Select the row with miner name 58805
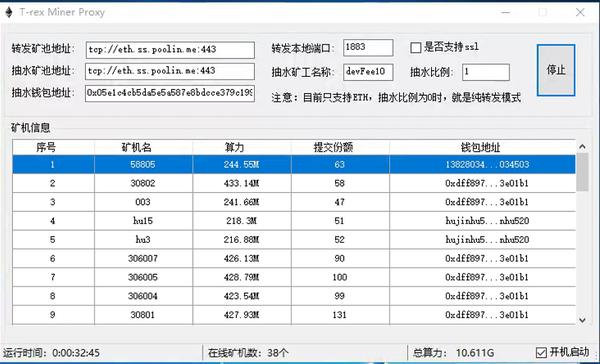 (x=294, y=165)
